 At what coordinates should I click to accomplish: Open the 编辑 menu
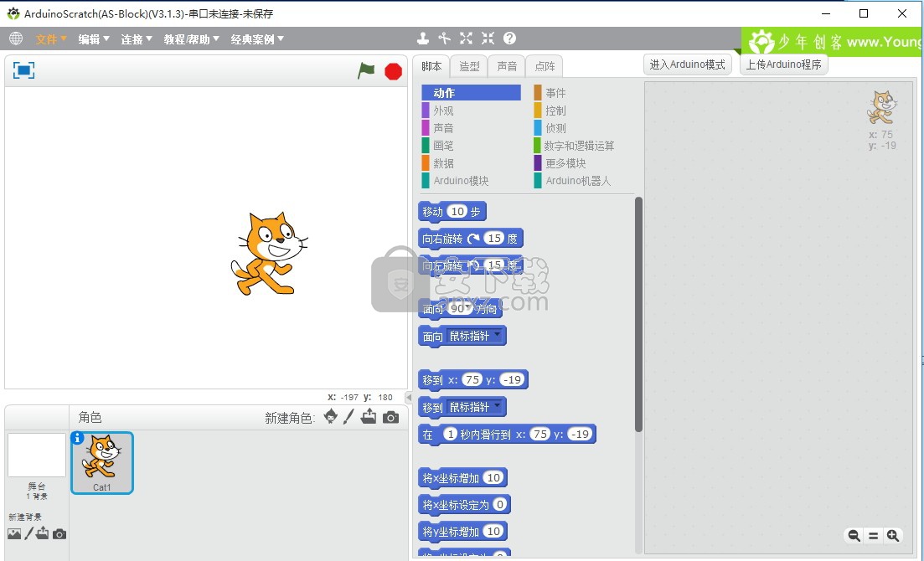pos(94,39)
